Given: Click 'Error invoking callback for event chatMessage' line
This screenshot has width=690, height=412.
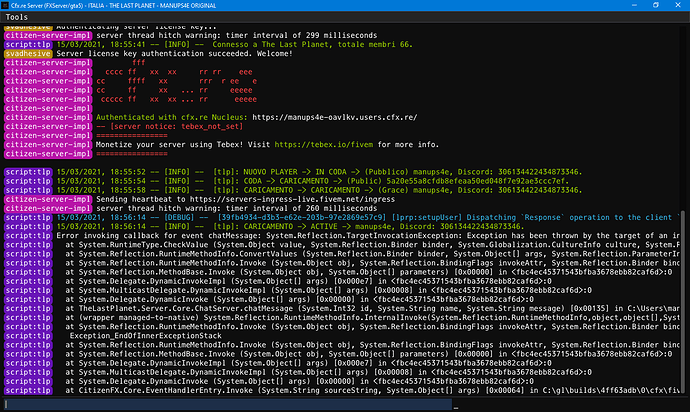Looking at the screenshot, I should click(368, 236).
